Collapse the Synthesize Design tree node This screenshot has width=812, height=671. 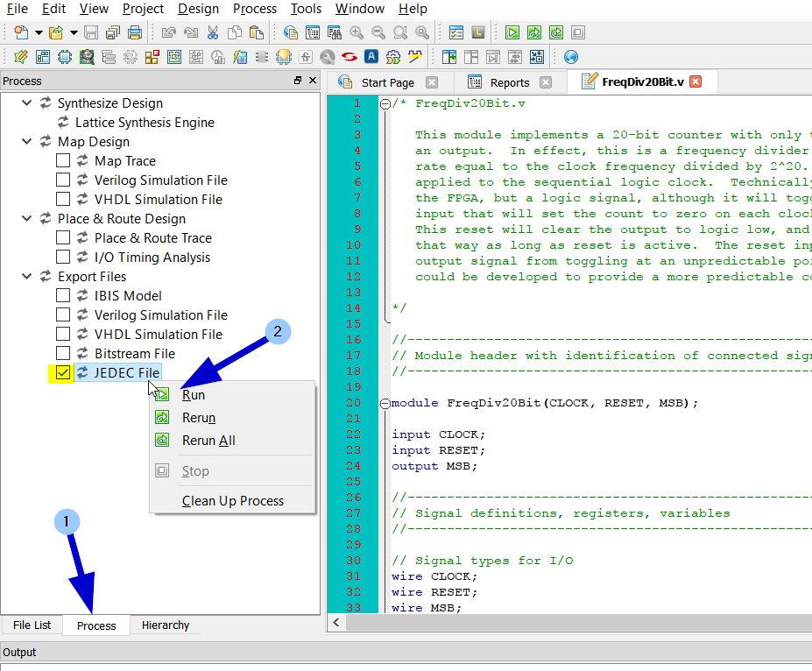pos(26,102)
